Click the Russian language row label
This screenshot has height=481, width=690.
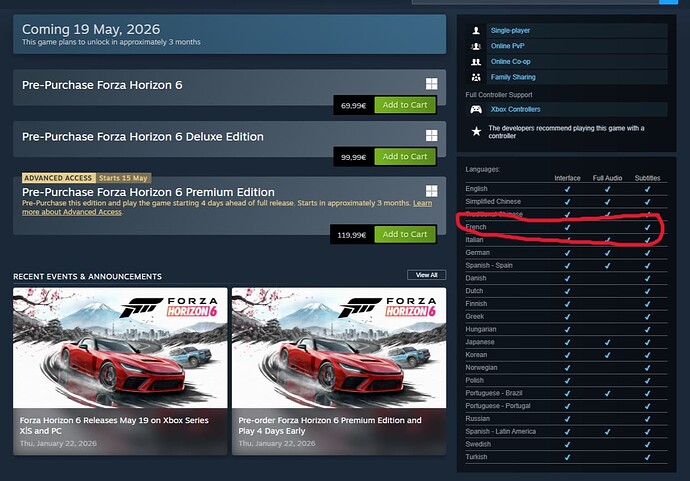pyautogui.click(x=477, y=418)
